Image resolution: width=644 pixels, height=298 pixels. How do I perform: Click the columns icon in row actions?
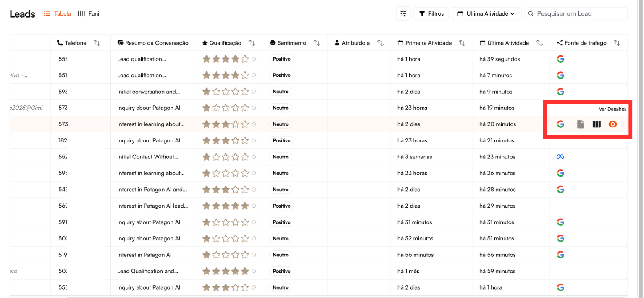point(597,124)
